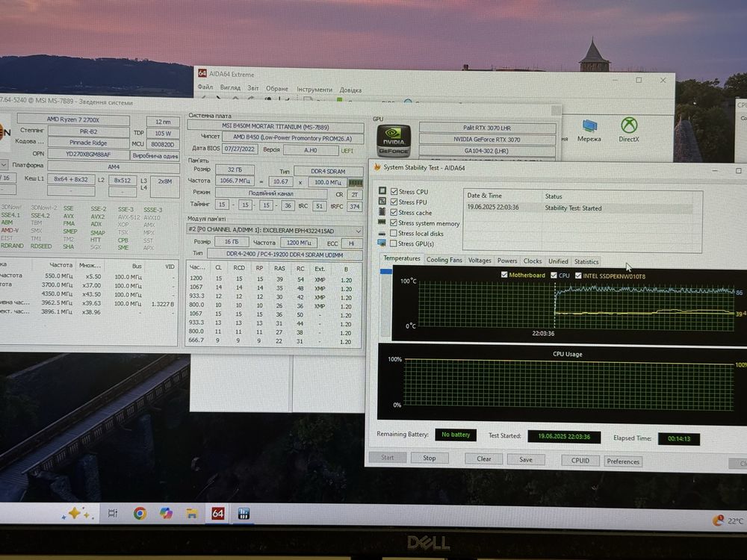This screenshot has width=747, height=560.
Task: Open Мережа network icon in AIDA64
Action: click(x=589, y=131)
